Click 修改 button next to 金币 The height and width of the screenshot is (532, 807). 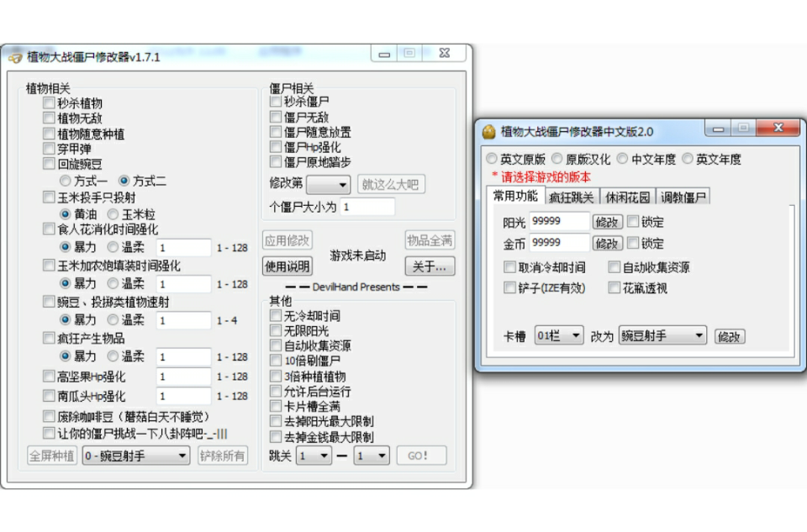pos(607,243)
